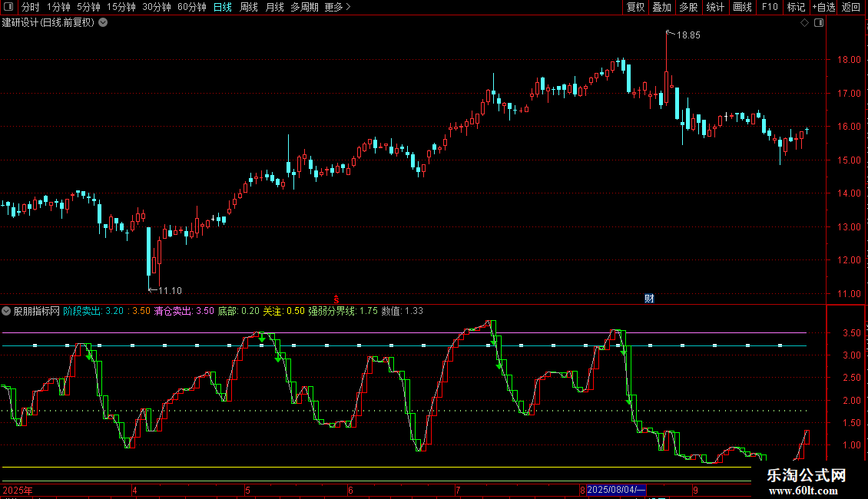This screenshot has width=868, height=499.
Task: Click month 4 on the time axis
Action: 134,490
